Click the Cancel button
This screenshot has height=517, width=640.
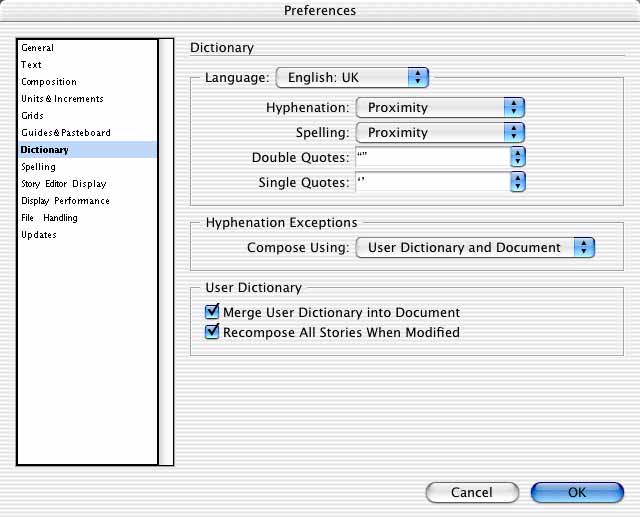tap(472, 493)
